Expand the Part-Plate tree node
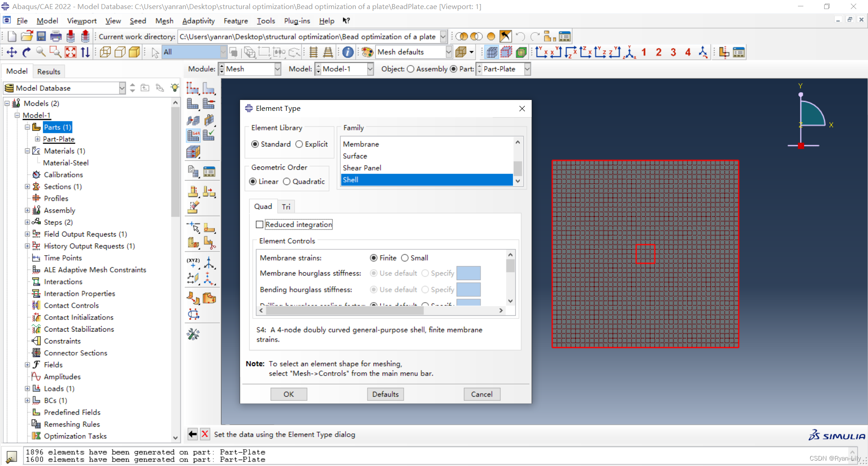 pos(38,139)
